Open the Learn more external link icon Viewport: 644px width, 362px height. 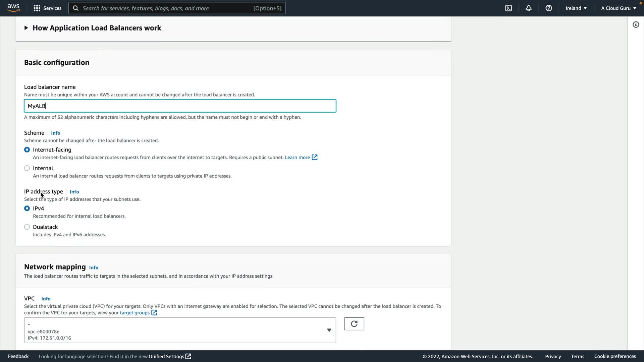(x=315, y=157)
